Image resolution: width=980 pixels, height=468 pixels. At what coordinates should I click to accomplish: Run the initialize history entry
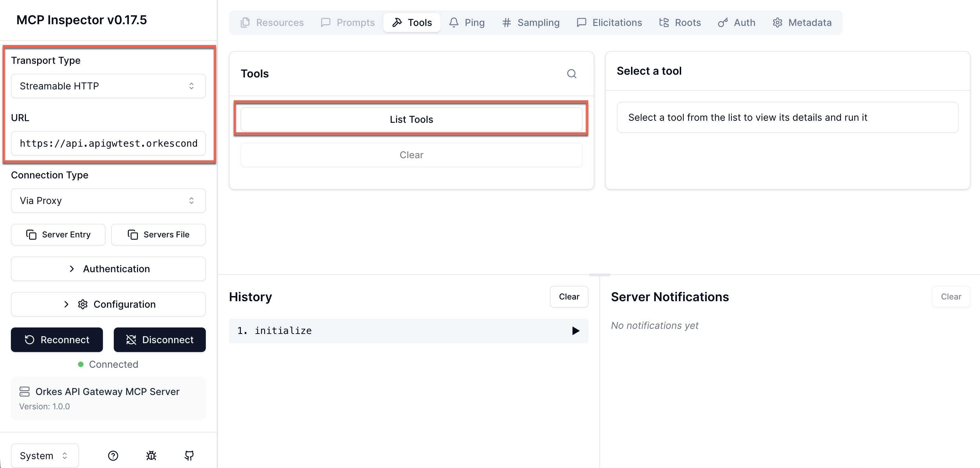pyautogui.click(x=576, y=331)
